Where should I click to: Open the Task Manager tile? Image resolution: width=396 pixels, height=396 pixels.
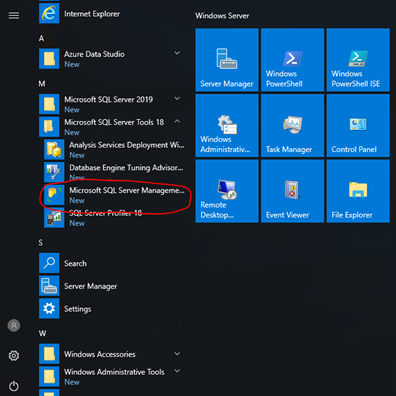[x=292, y=125]
